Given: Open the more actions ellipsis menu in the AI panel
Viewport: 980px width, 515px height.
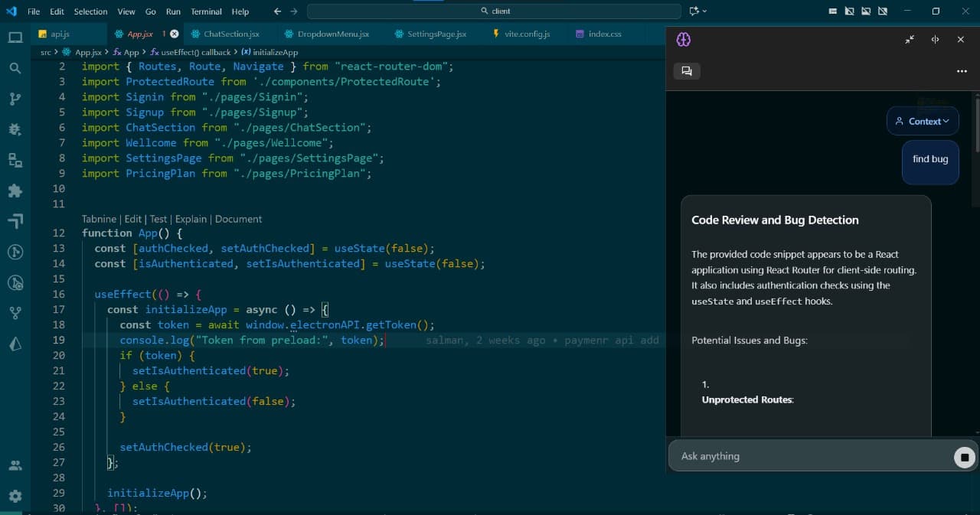Looking at the screenshot, I should (962, 70).
